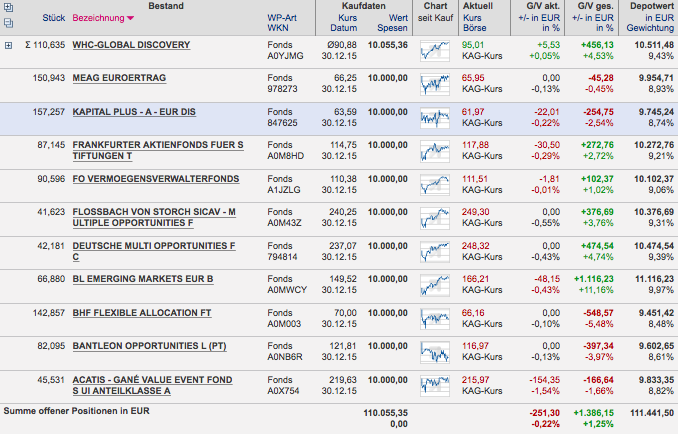The height and width of the screenshot is (434, 678).
Task: Open the BANTLEON OPPORTUNITIES chart thumbnail
Action: pyautogui.click(x=435, y=352)
